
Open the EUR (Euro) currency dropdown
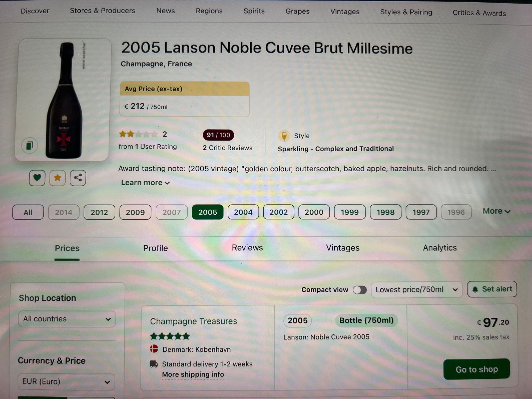(x=66, y=382)
